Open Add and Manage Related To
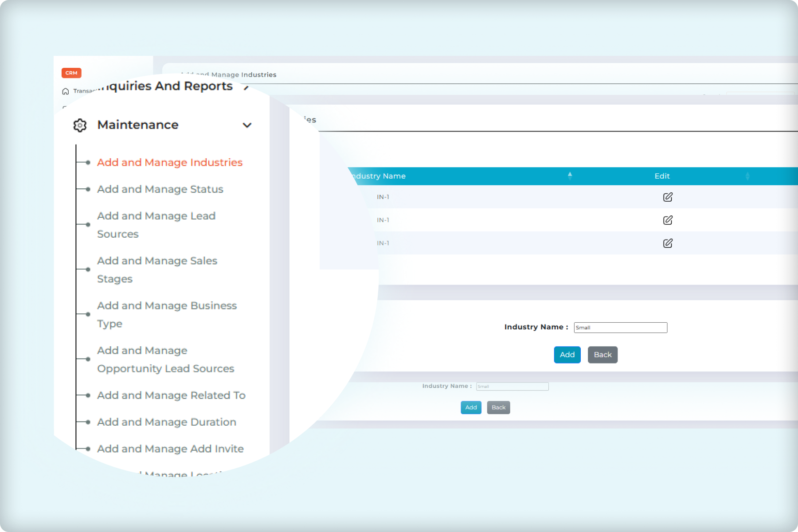 (x=171, y=395)
